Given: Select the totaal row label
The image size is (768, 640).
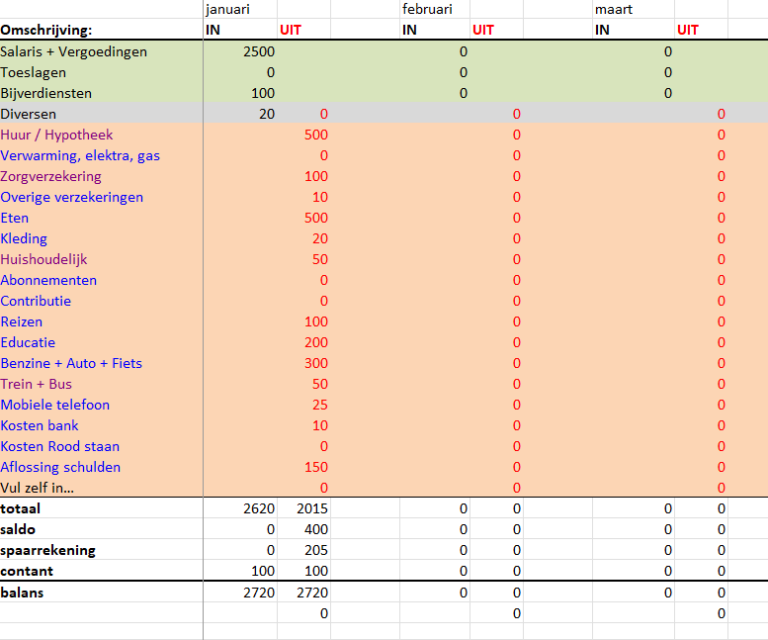Looking at the screenshot, I should (20, 509).
